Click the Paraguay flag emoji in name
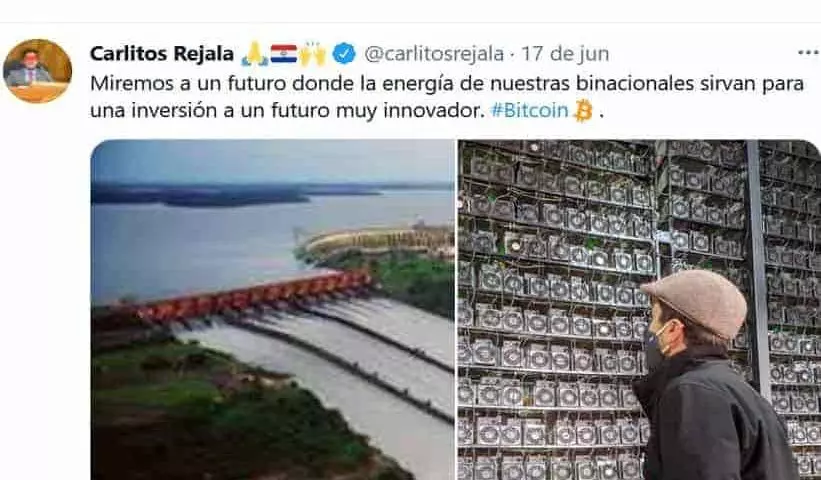 (284, 54)
